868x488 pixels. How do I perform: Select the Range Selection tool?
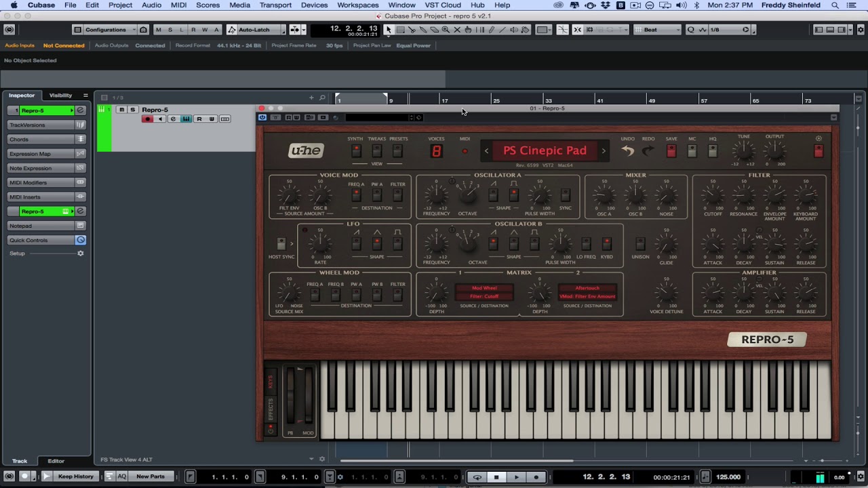(x=400, y=30)
